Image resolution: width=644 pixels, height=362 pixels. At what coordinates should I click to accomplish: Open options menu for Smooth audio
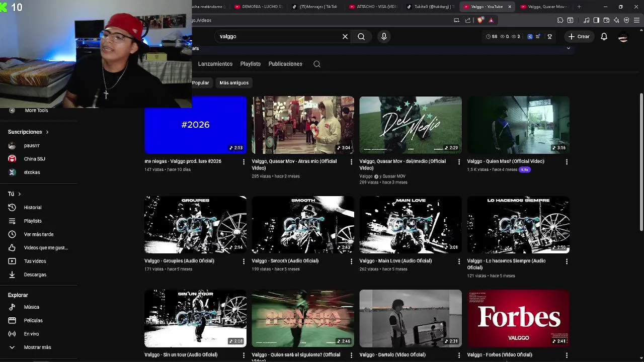[351, 261]
